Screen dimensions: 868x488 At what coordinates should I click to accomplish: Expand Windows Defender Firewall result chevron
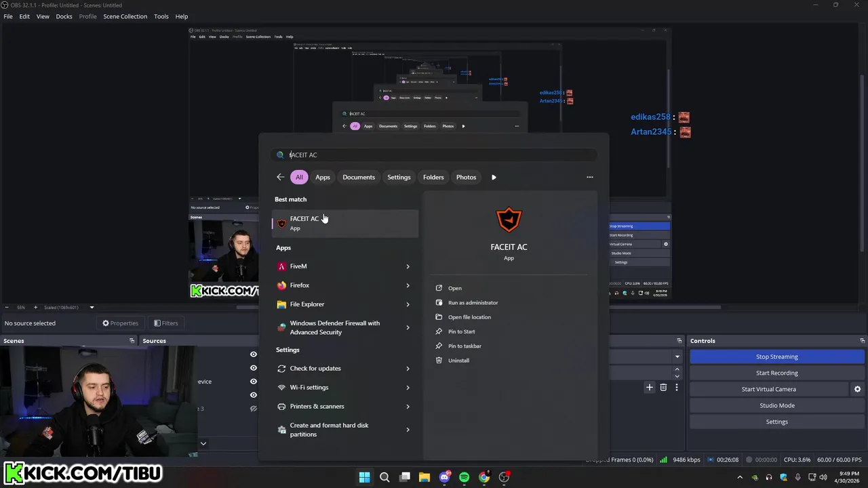(x=408, y=327)
